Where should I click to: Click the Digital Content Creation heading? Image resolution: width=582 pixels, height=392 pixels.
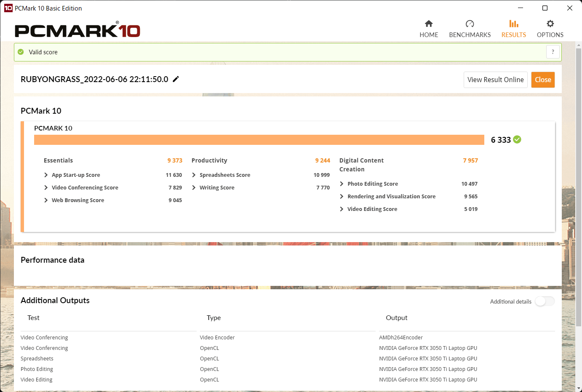[x=361, y=165]
